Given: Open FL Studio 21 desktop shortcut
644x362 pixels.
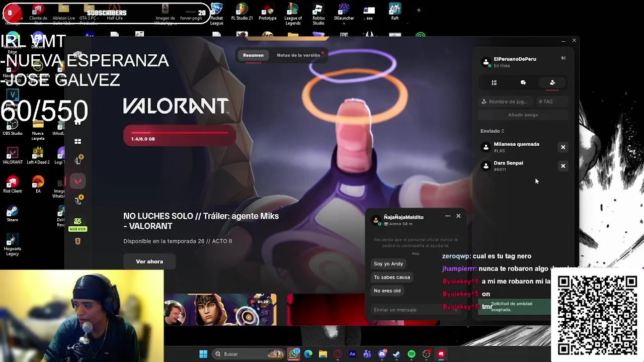Looking at the screenshot, I should 242,12.
